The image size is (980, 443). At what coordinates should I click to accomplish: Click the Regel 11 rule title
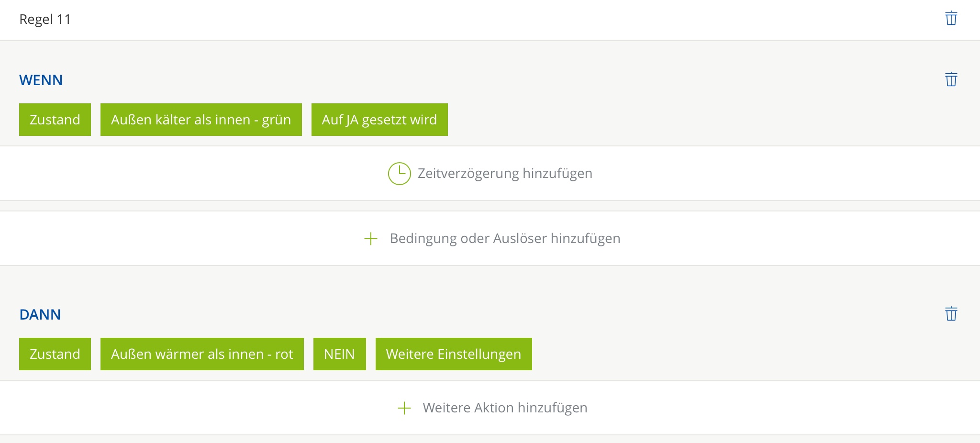[45, 19]
